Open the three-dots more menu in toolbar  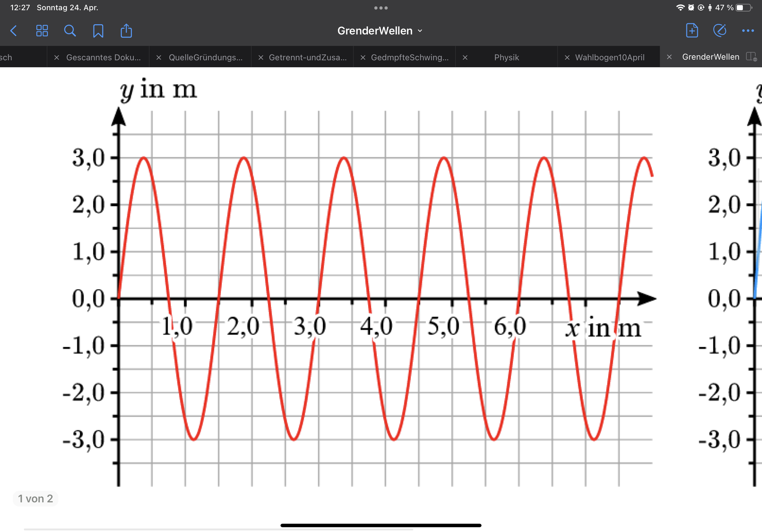click(748, 31)
